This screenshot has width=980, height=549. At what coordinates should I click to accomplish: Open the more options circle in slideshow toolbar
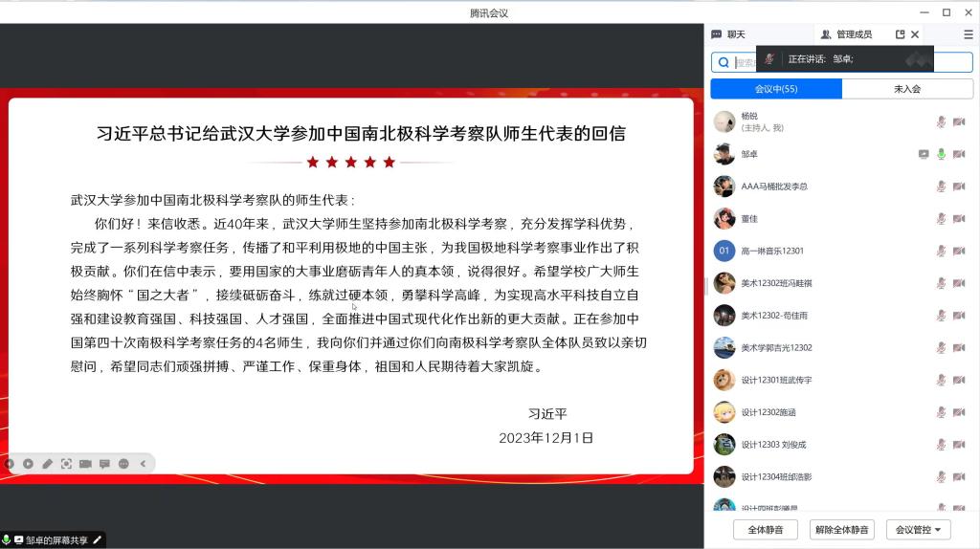coord(123,464)
